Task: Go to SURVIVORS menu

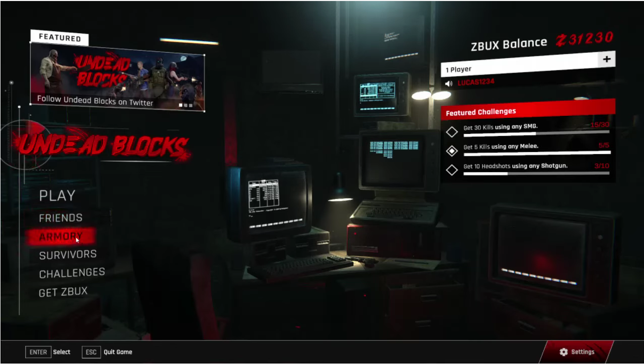Action: click(68, 255)
